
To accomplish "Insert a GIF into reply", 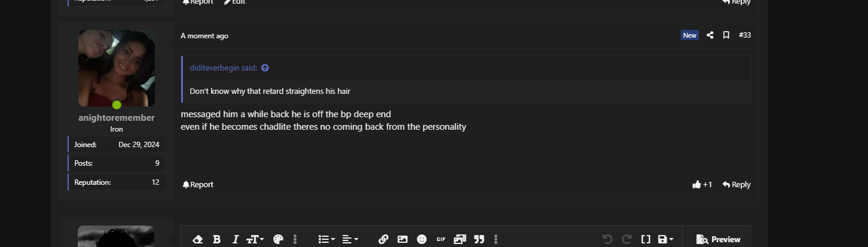I will pos(441,239).
